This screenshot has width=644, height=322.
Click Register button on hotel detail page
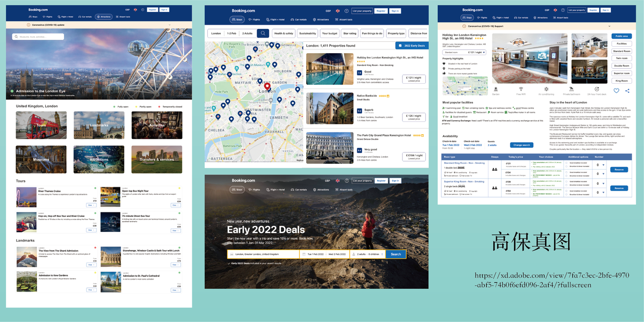[x=593, y=10]
